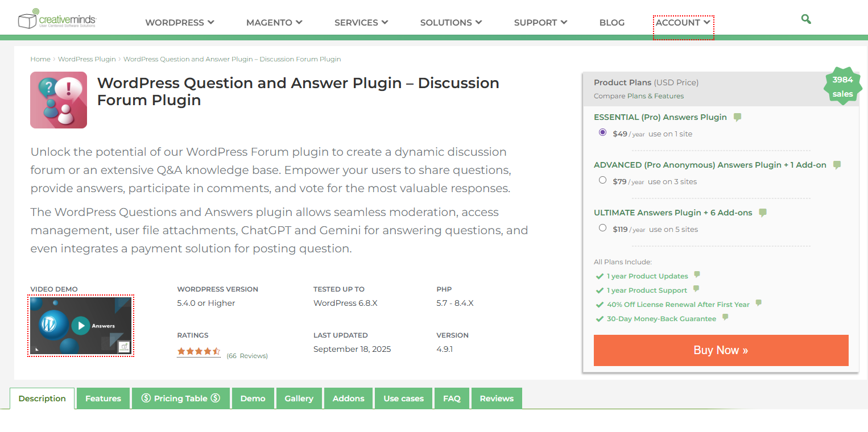
Task: Open the BLOG menu item
Action: coord(611,22)
